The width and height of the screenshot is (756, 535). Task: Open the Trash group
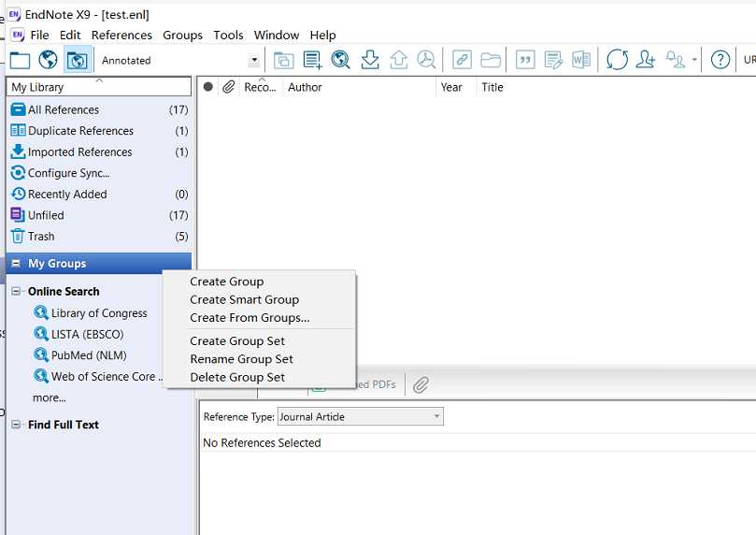pos(99,237)
